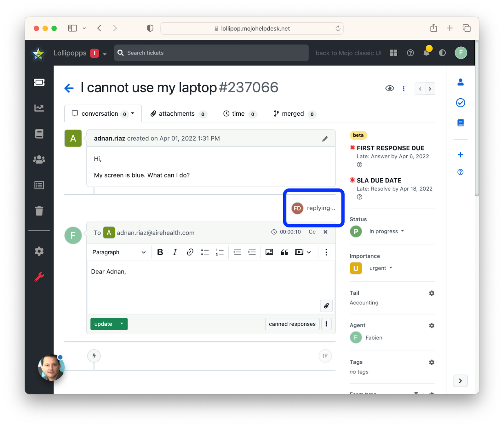Viewport: 504px width, 427px height.
Task: Insert an image in the editor
Action: click(x=269, y=252)
